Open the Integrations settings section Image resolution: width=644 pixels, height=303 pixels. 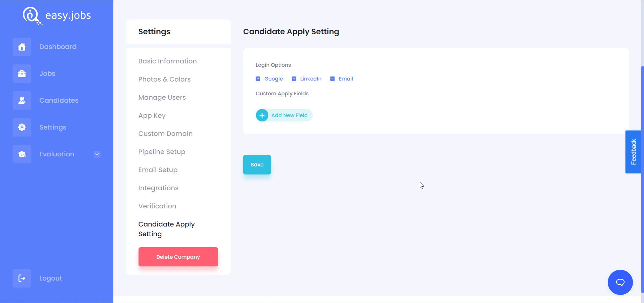(158, 188)
